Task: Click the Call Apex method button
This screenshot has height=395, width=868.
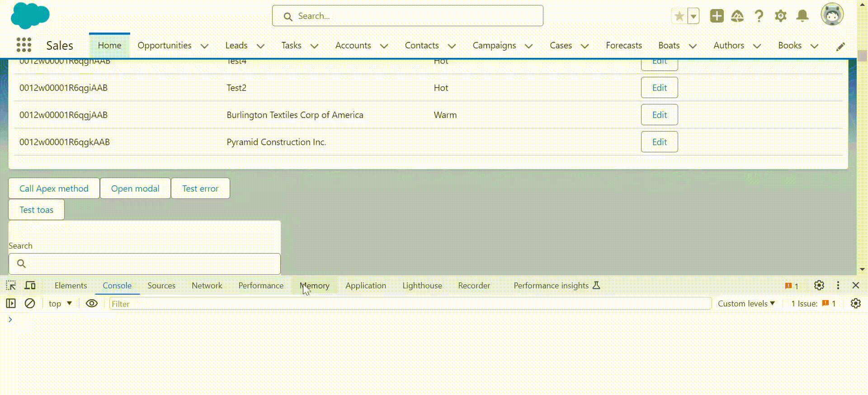Action: pyautogui.click(x=54, y=188)
